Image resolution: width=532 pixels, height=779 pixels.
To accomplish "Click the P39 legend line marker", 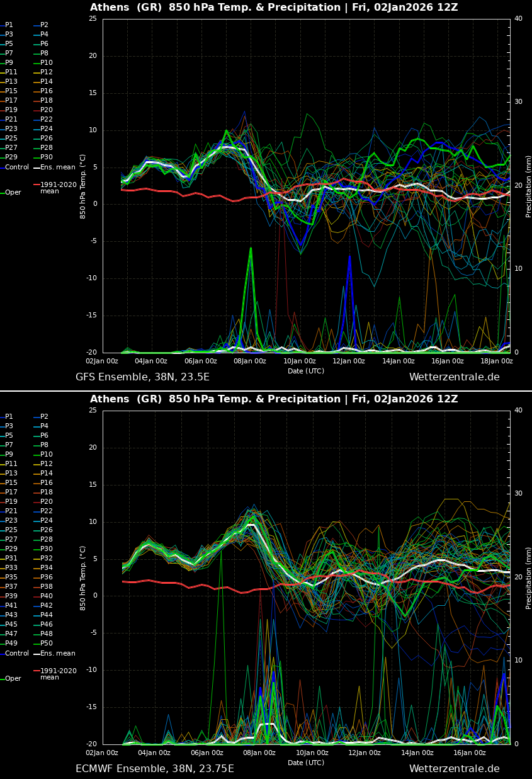I will click(2, 596).
